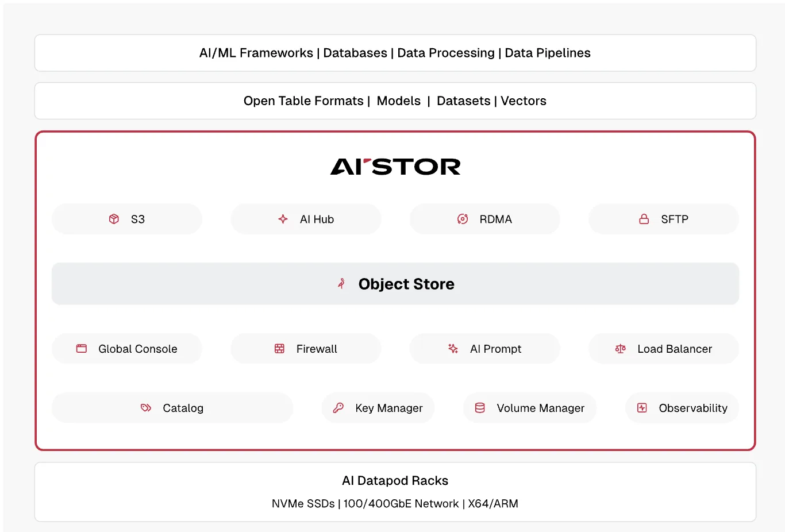Click the "100/400GbE Network" text
785x532 pixels.
tap(401, 503)
